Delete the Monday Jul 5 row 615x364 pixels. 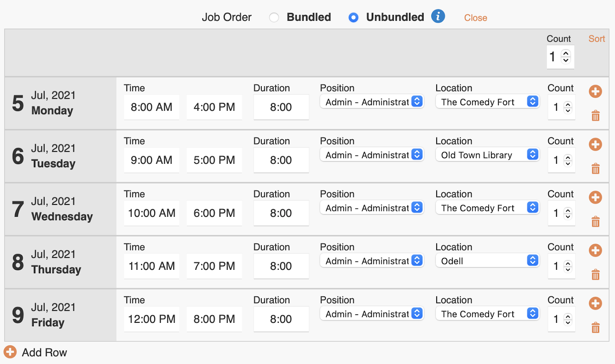click(595, 115)
